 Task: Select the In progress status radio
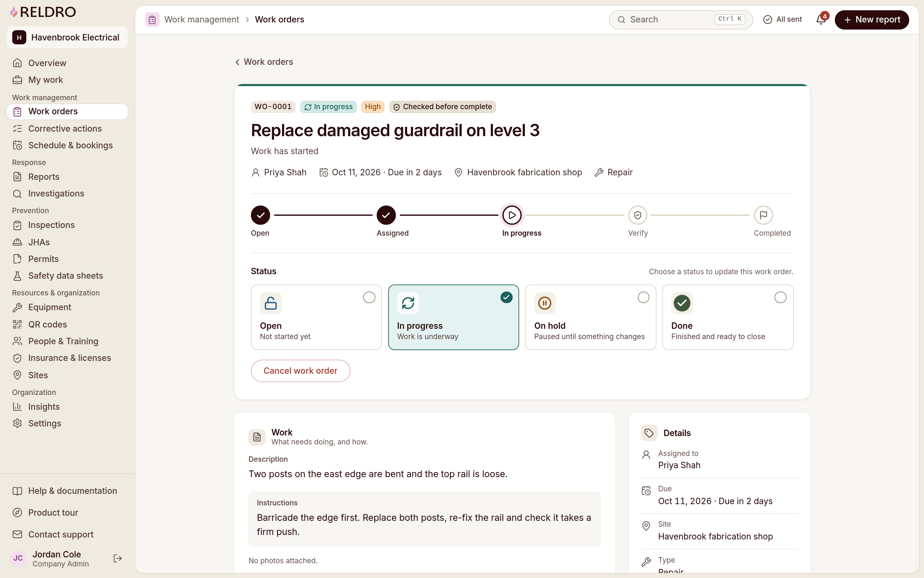(506, 297)
